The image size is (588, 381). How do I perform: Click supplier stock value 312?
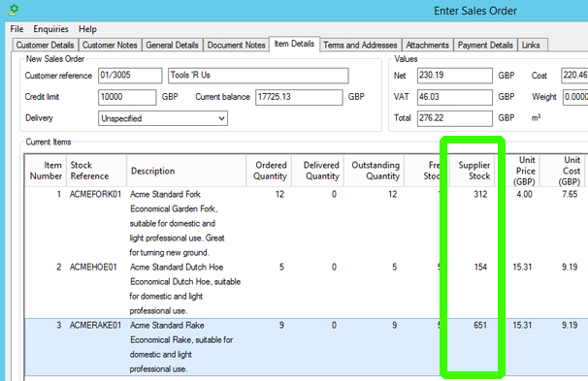[x=480, y=195]
